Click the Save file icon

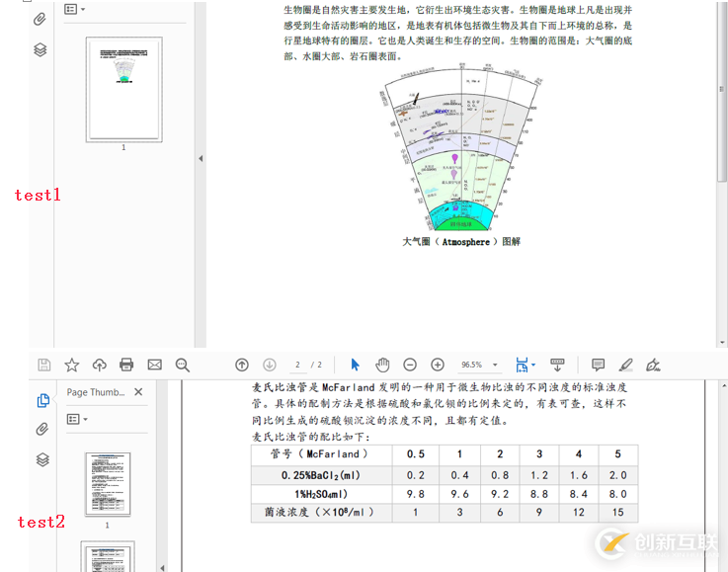[x=44, y=365]
